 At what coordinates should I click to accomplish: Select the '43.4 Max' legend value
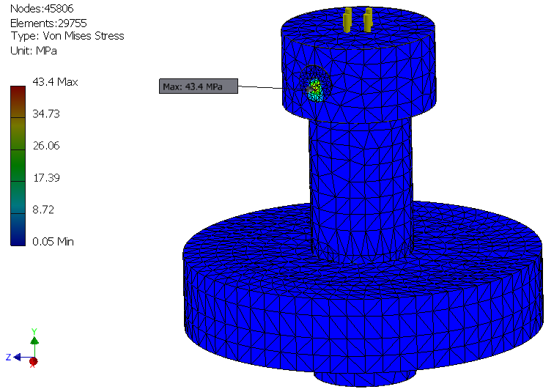point(55,82)
